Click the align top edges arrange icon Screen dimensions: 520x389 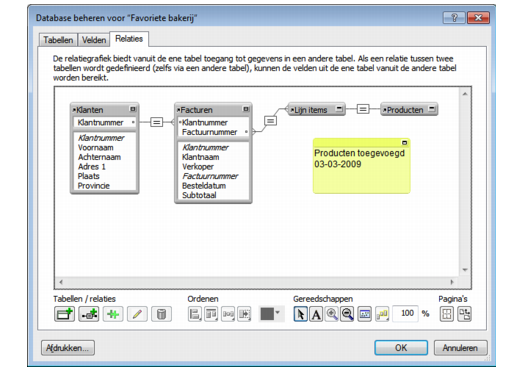pos(211,314)
